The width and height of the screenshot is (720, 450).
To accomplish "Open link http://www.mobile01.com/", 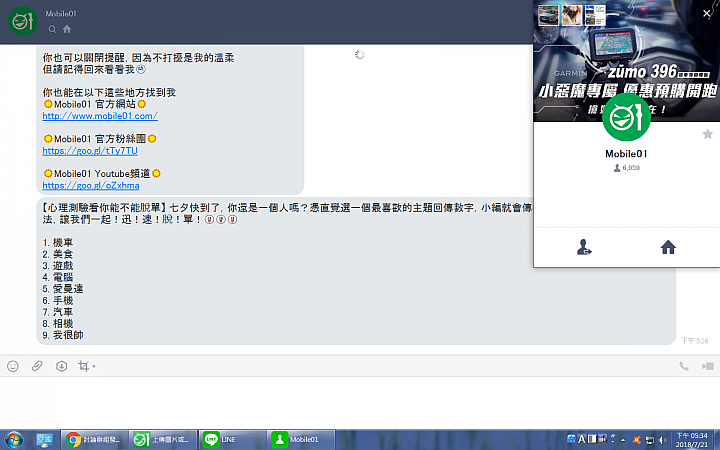I will coord(100,116).
